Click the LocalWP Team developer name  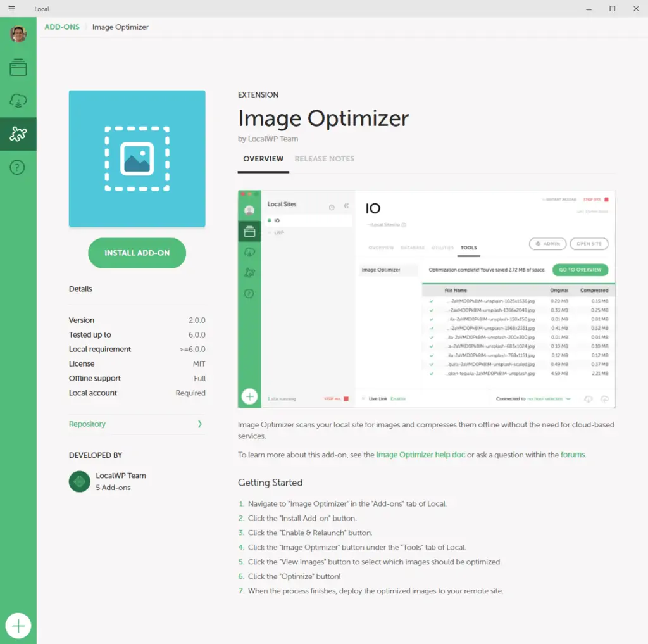tap(121, 476)
